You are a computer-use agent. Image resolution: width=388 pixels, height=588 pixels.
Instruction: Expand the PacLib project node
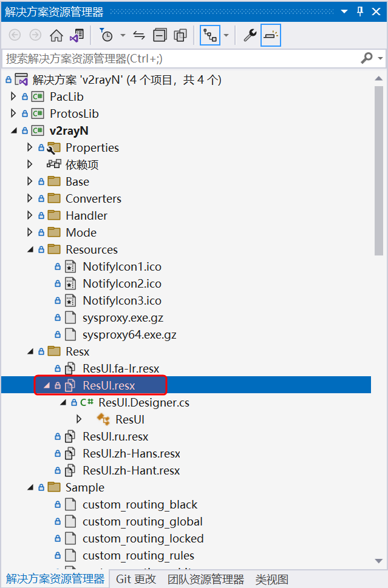click(14, 96)
